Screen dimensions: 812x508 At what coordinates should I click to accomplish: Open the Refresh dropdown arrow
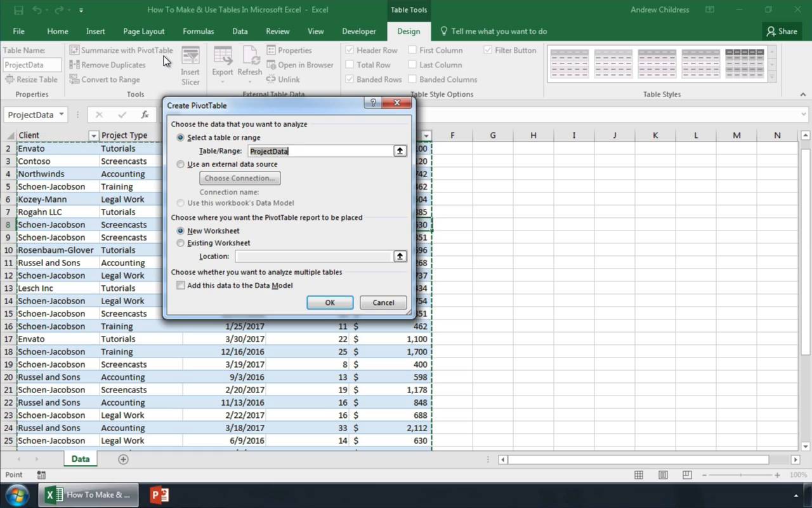249,81
